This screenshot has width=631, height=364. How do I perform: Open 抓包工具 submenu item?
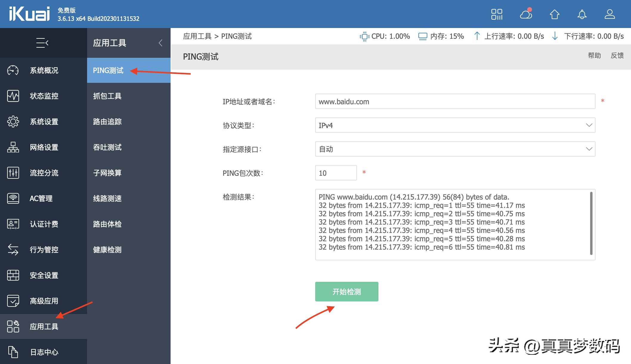click(x=129, y=96)
